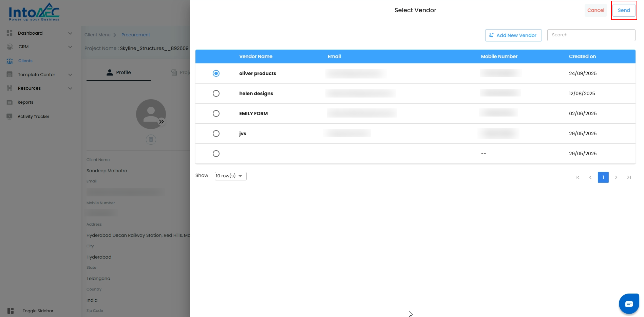
Task: Expand the CRM menu chevron
Action: click(70, 47)
